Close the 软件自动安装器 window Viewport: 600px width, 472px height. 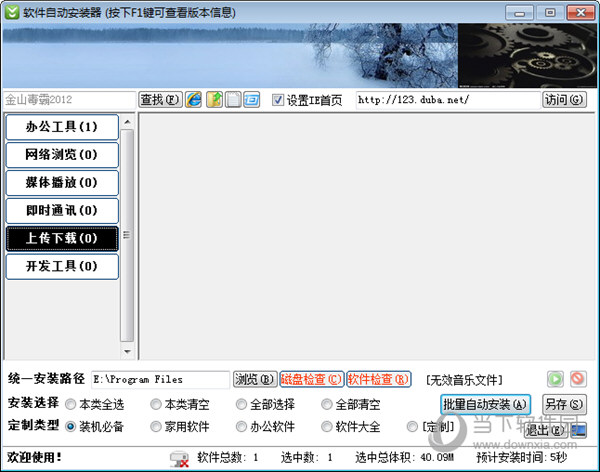[x=580, y=13]
